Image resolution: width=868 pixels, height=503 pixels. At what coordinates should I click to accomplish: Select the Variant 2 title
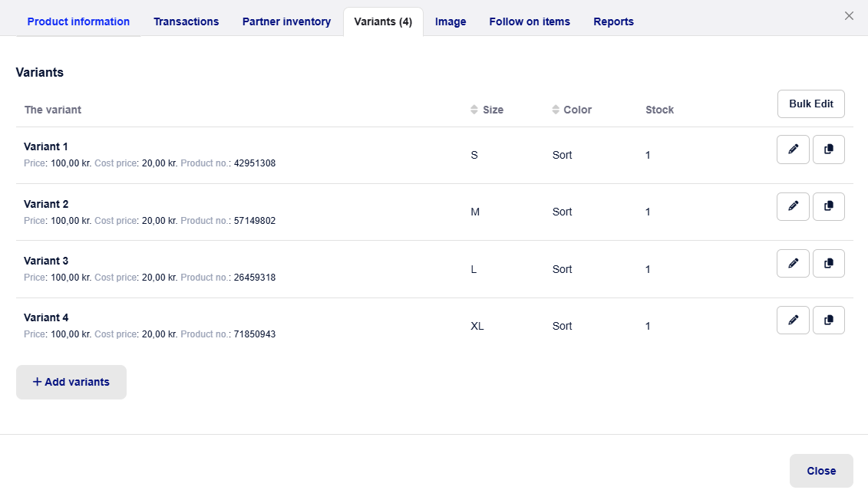pyautogui.click(x=46, y=204)
